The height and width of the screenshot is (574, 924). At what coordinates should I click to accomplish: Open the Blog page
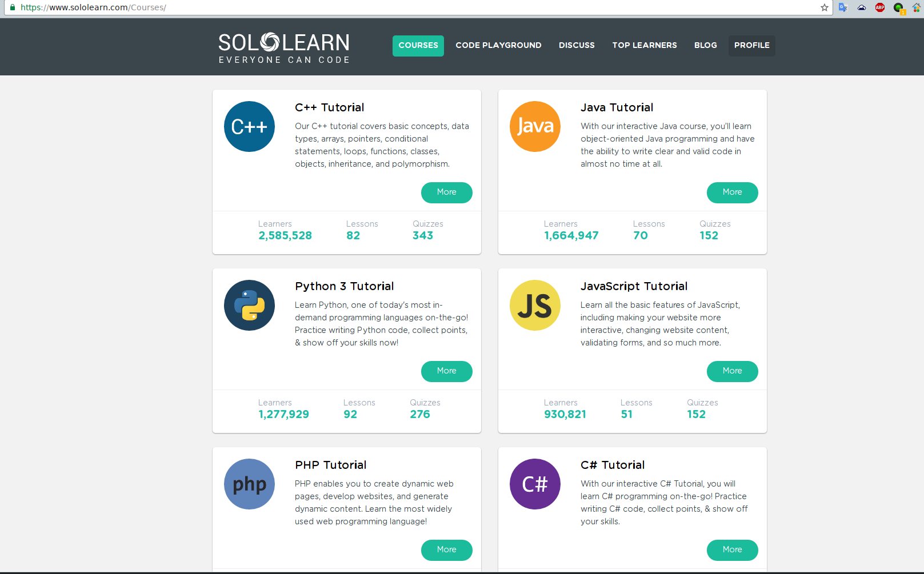(706, 46)
